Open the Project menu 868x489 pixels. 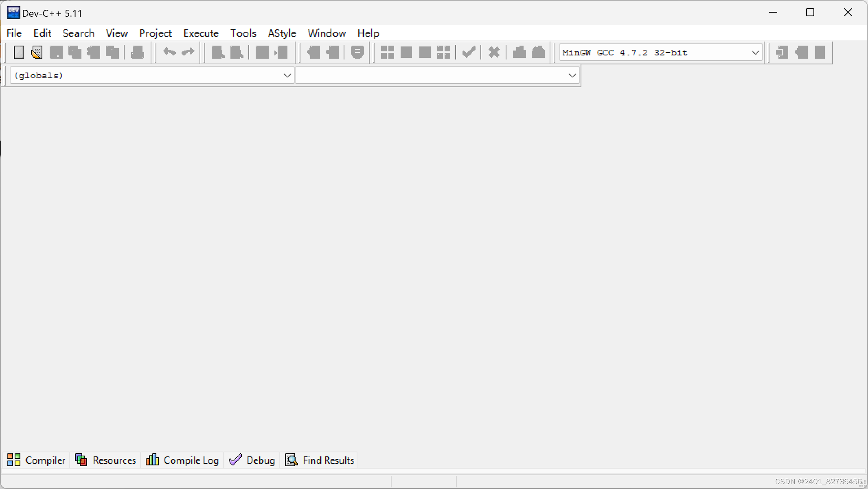pos(156,33)
